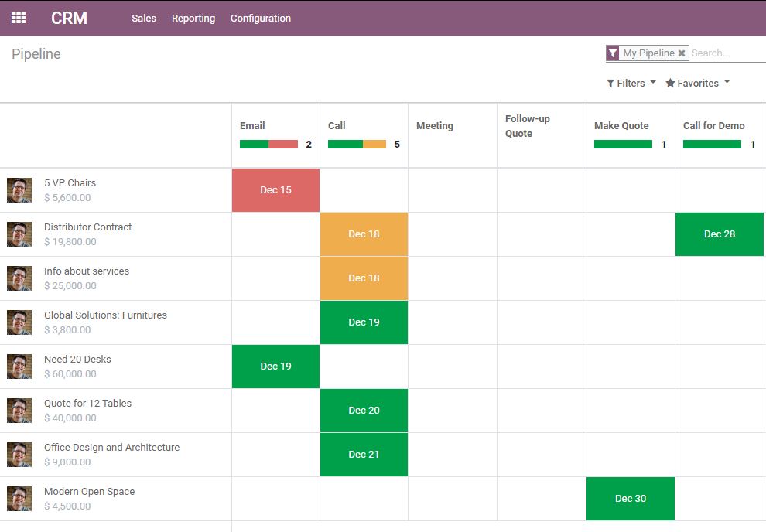Click the Dec 30 Make Quote cell
The height and width of the screenshot is (532, 766).
click(x=630, y=499)
